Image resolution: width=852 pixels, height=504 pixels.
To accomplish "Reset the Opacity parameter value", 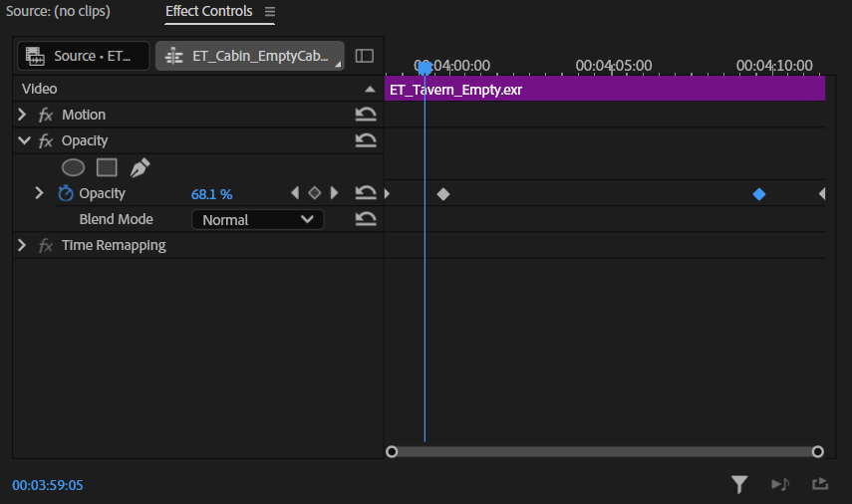I will pos(366,193).
